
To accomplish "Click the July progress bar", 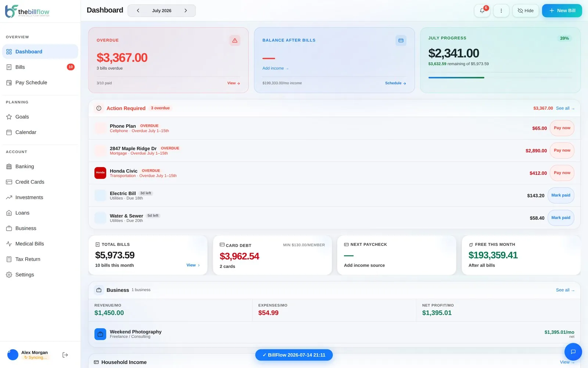I will click(x=500, y=78).
